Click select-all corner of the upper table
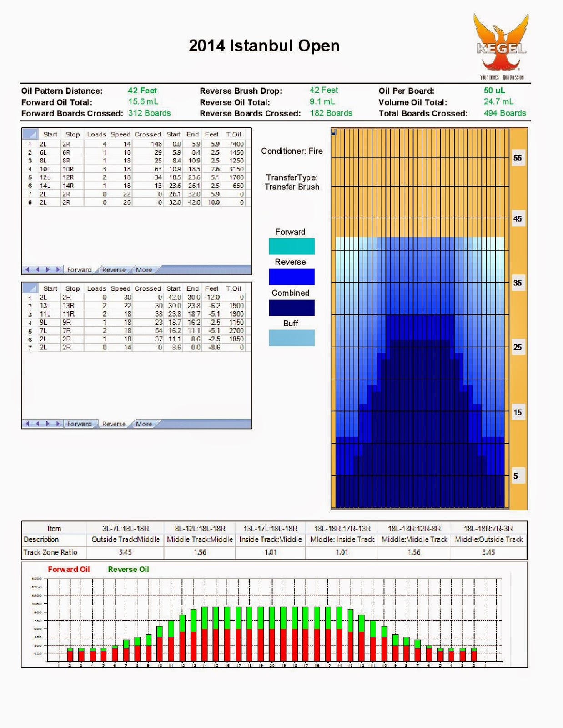Screen dimensions: 563x728 (x=30, y=134)
